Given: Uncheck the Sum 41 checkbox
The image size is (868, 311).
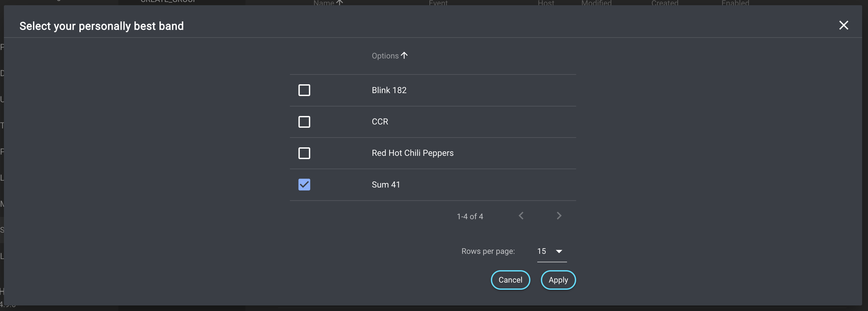Looking at the screenshot, I should (x=304, y=185).
